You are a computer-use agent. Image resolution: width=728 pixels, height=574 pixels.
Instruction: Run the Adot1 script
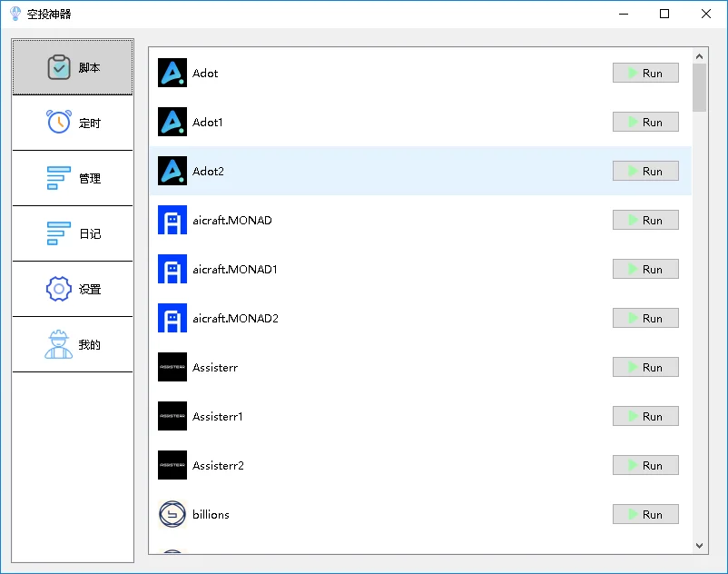point(645,122)
